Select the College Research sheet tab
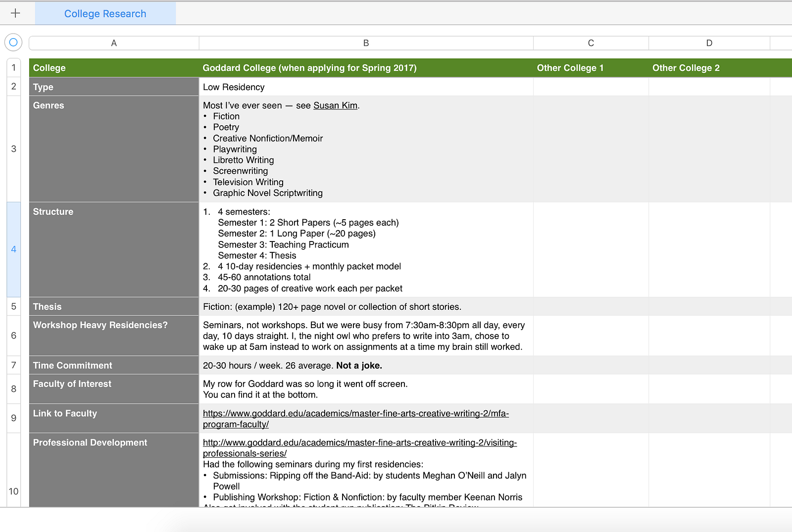 pos(105,13)
